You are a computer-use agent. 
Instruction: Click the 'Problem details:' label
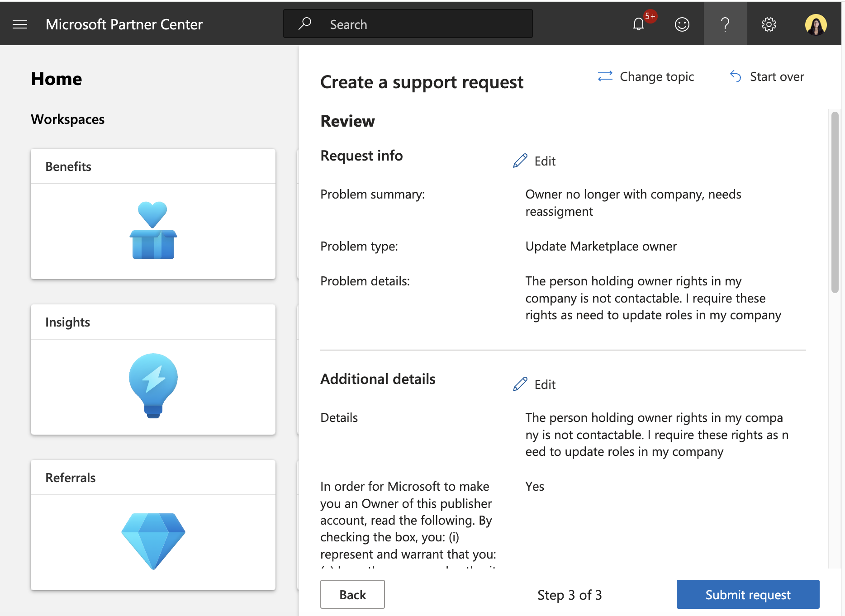tap(365, 281)
